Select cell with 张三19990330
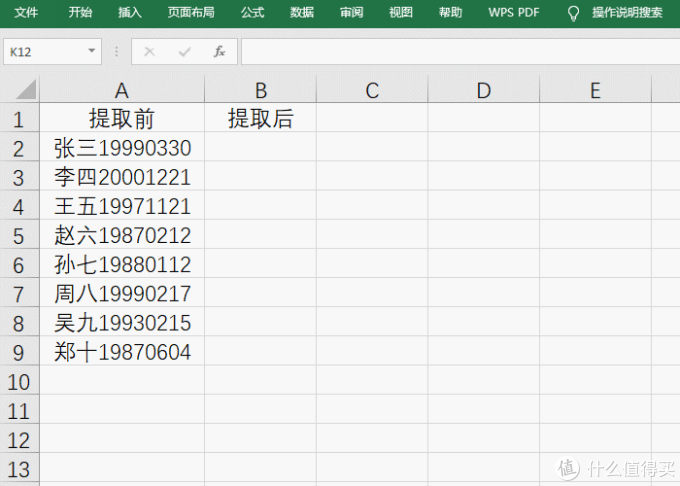 click(122, 148)
